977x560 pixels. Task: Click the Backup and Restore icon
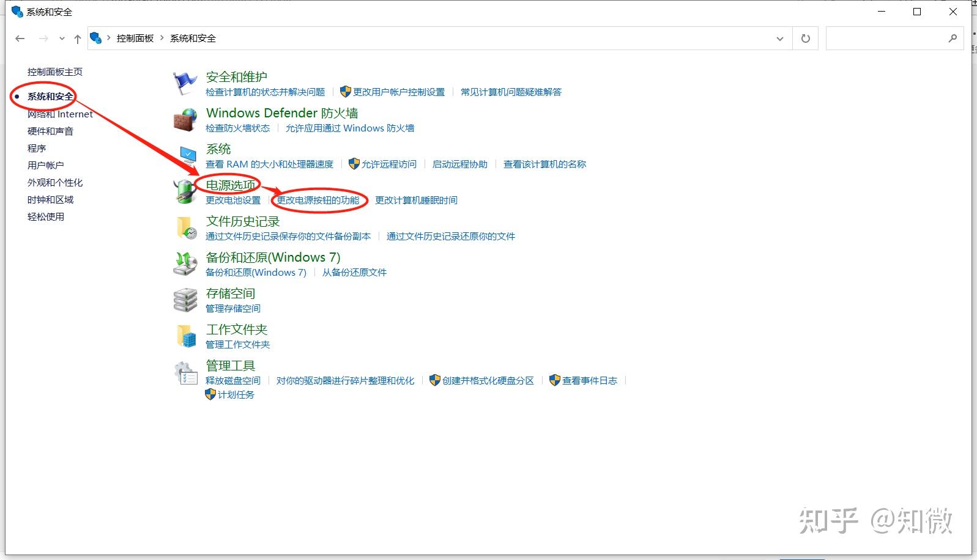(x=185, y=264)
